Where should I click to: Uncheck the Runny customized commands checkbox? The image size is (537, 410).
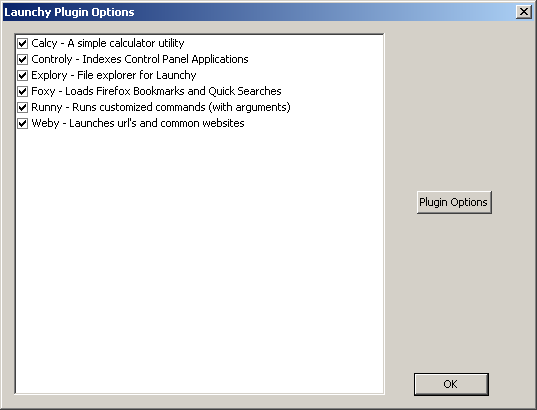coord(23,108)
